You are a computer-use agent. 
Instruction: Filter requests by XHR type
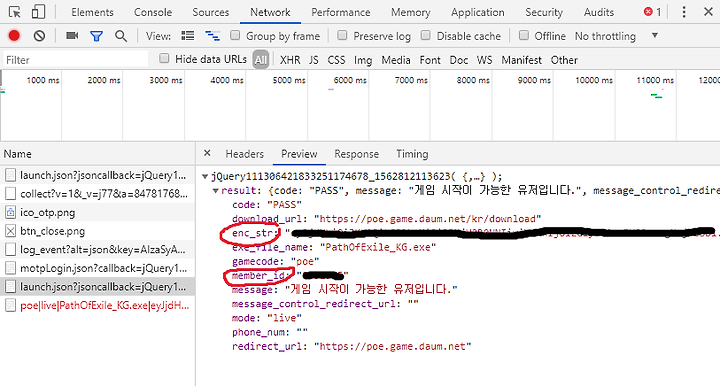[290, 60]
